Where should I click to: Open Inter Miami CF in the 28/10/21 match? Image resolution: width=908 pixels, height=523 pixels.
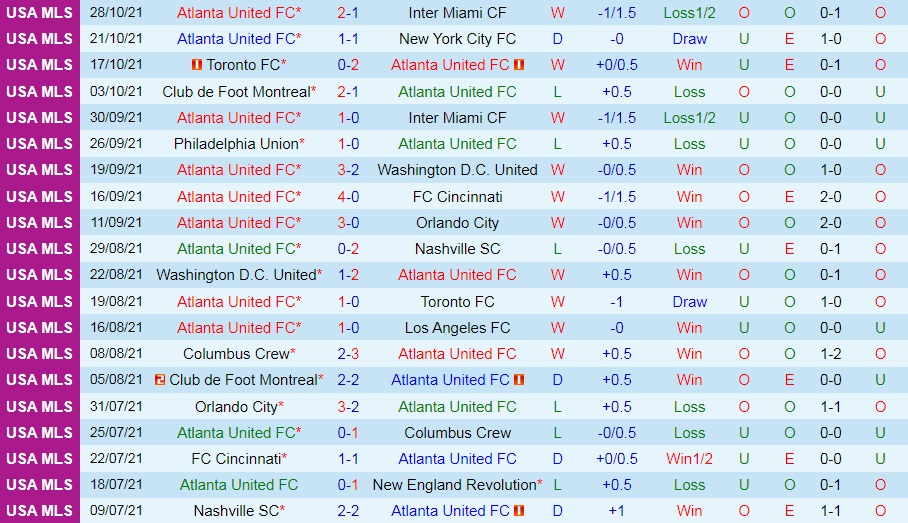coord(457,13)
